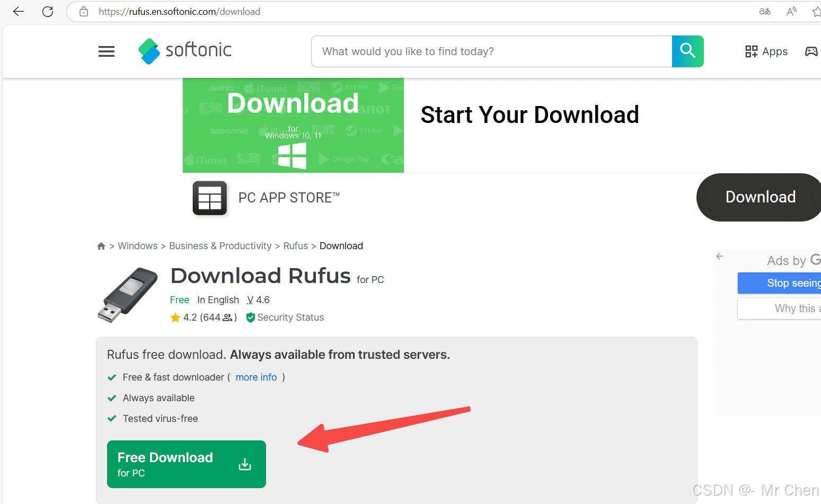Click the green Download for Windows banner
The width and height of the screenshot is (821, 504).
293,126
